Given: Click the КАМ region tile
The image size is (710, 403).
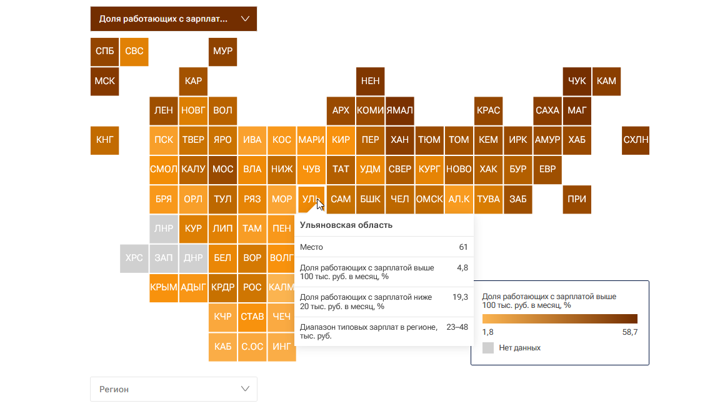Looking at the screenshot, I should [606, 81].
